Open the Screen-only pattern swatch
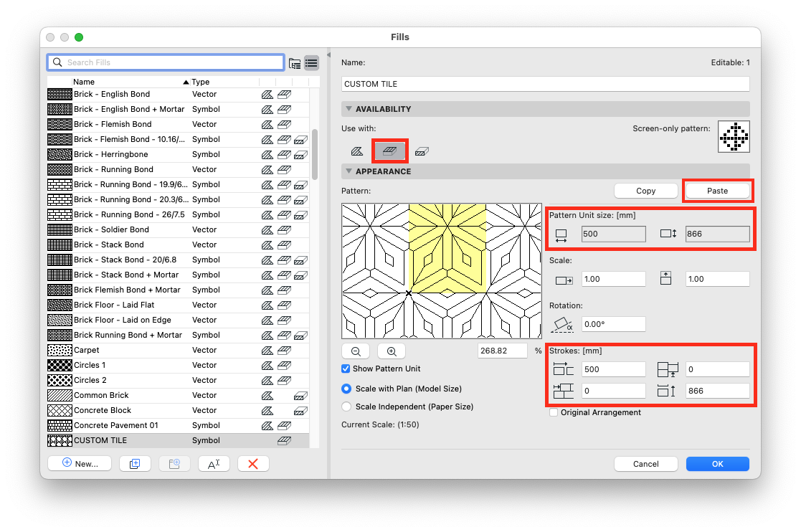Image resolution: width=801 pixels, height=532 pixels. click(x=734, y=137)
